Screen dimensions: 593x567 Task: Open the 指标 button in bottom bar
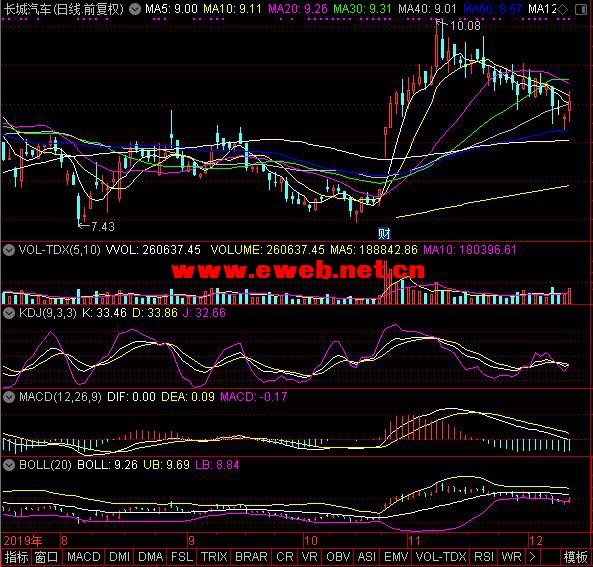(17, 557)
